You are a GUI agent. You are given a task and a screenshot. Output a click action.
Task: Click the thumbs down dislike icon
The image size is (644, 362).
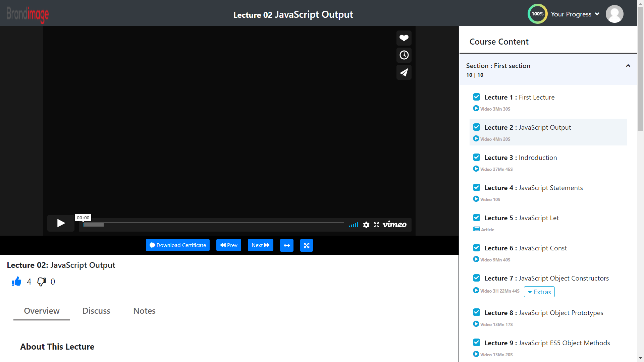pyautogui.click(x=42, y=282)
